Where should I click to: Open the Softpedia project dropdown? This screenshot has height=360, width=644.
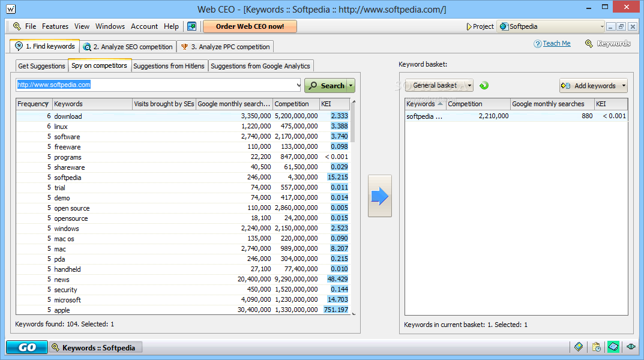click(551, 26)
